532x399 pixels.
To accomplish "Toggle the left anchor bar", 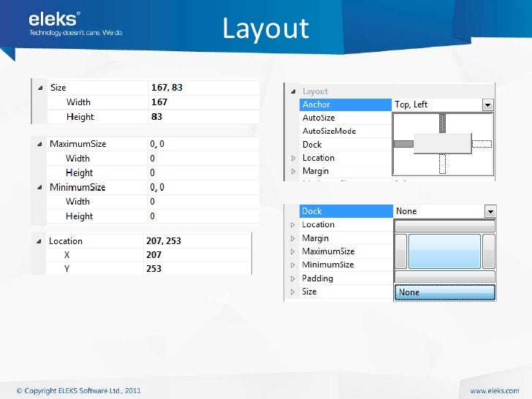I will (403, 144).
